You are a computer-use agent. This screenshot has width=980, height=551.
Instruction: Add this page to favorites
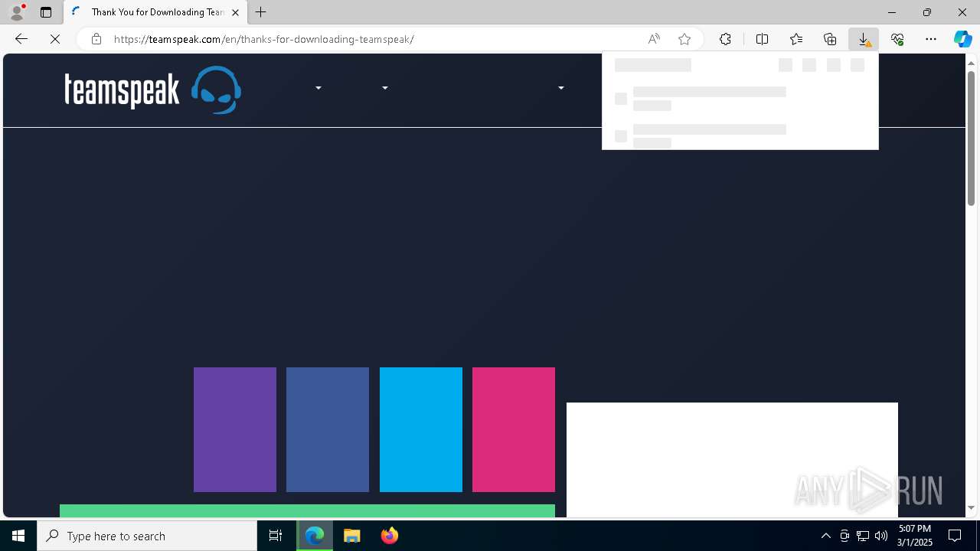[684, 39]
